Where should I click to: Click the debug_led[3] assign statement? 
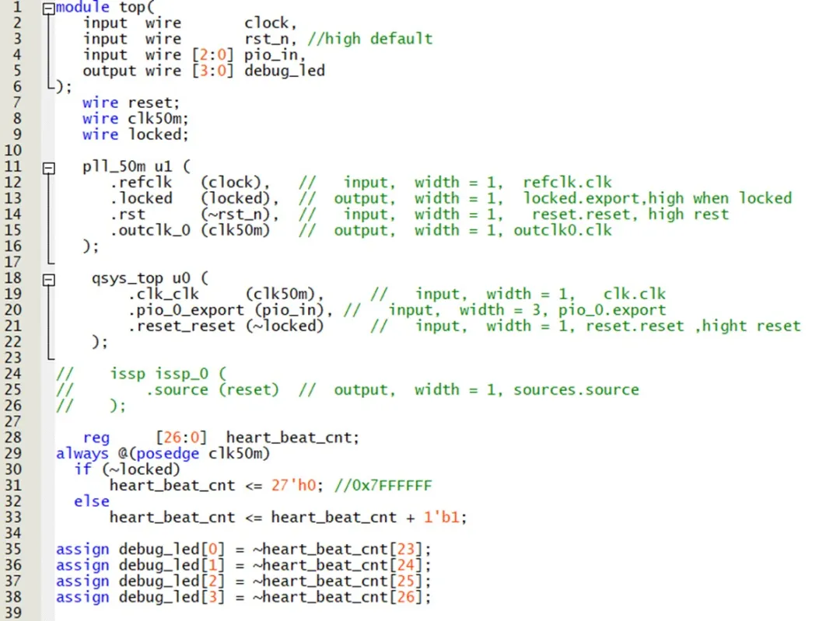pyautogui.click(x=243, y=597)
